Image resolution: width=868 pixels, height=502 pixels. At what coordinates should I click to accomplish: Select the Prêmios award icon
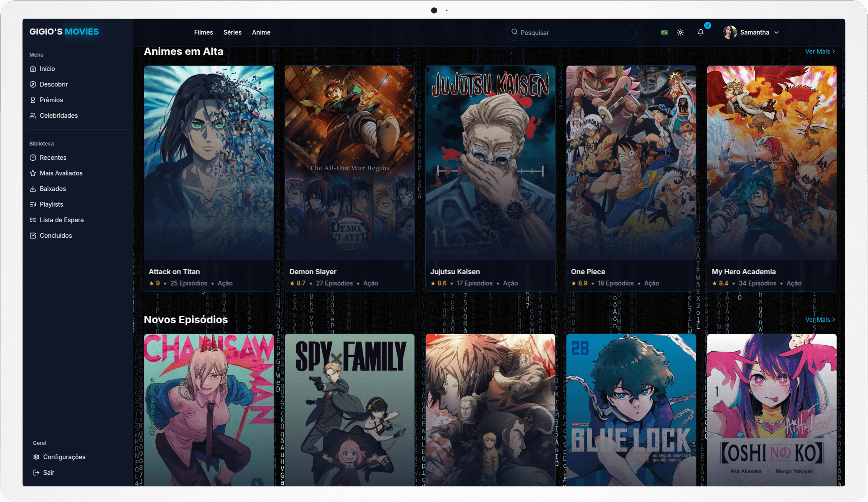(x=33, y=100)
